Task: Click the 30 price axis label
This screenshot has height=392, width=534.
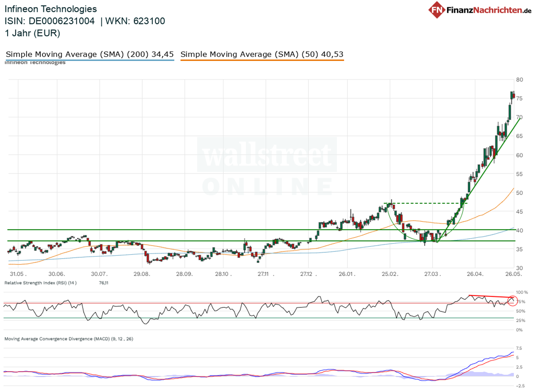Action: [x=520, y=268]
